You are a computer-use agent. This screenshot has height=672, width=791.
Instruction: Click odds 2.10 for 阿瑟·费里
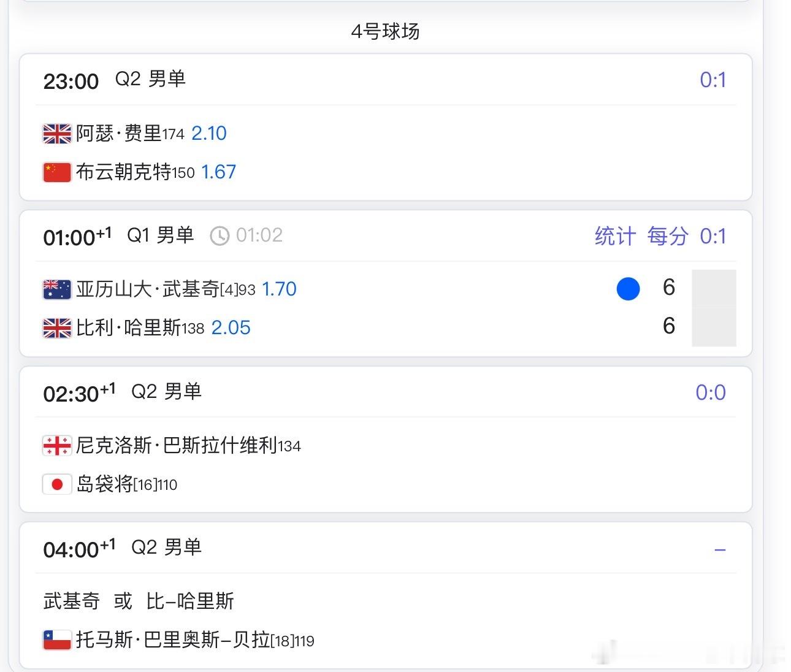209,133
